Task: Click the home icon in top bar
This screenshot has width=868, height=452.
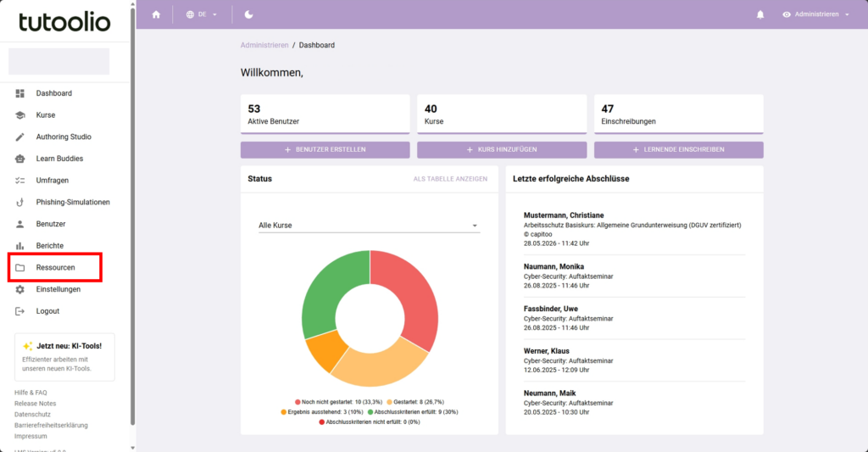Action: (156, 14)
